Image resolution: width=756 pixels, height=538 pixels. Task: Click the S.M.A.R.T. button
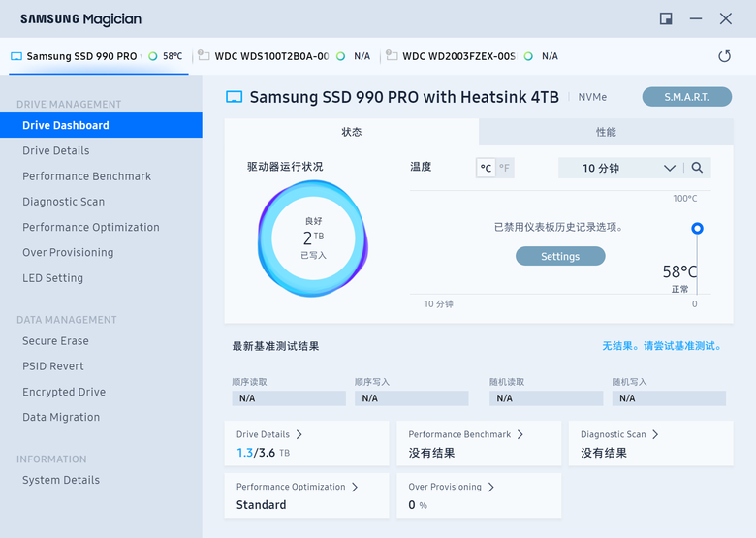coord(686,97)
